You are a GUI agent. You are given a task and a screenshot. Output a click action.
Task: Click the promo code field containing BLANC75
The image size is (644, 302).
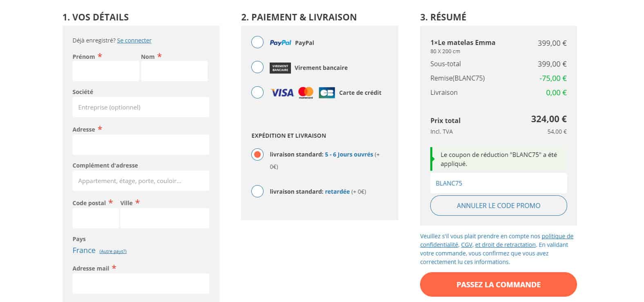pos(498,183)
